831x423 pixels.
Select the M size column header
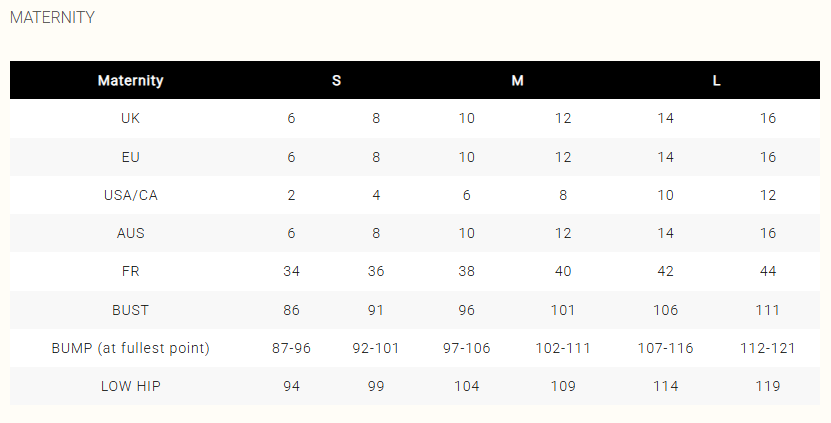pyautogui.click(x=517, y=80)
